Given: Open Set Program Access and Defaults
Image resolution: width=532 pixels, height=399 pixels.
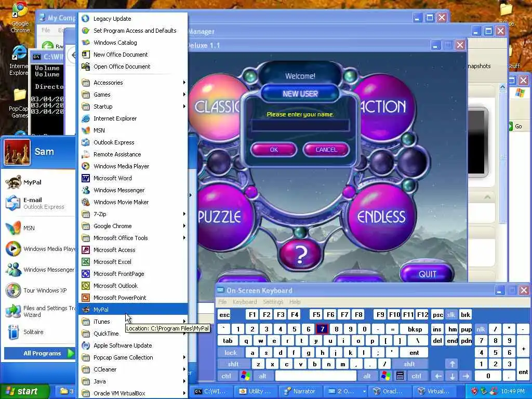Looking at the screenshot, I should [133, 31].
